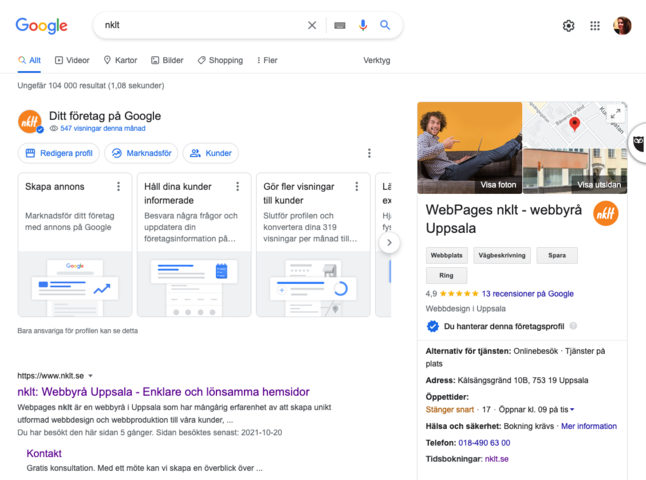Screen dimensions: 646x480
Task: Open the Verktyg search tools
Action: (x=377, y=61)
